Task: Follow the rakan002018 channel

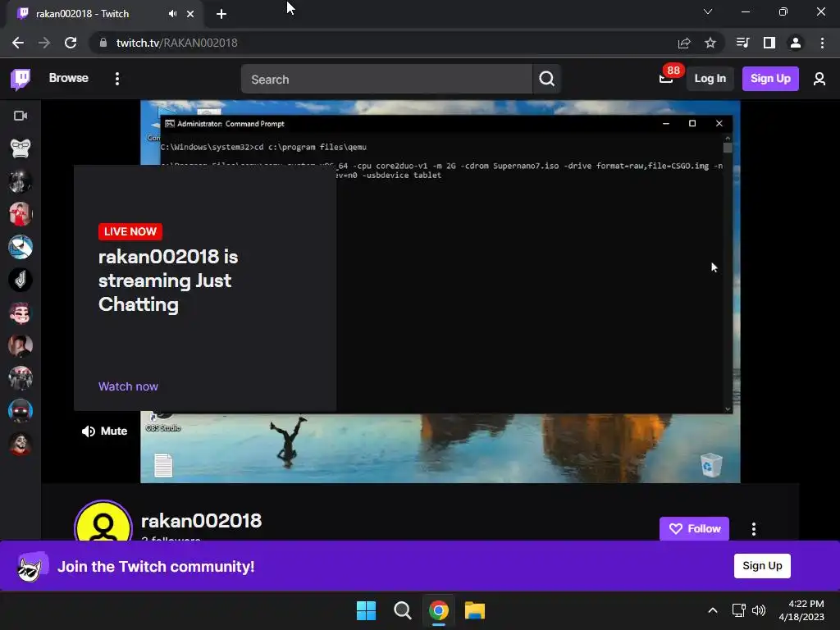Action: (694, 529)
